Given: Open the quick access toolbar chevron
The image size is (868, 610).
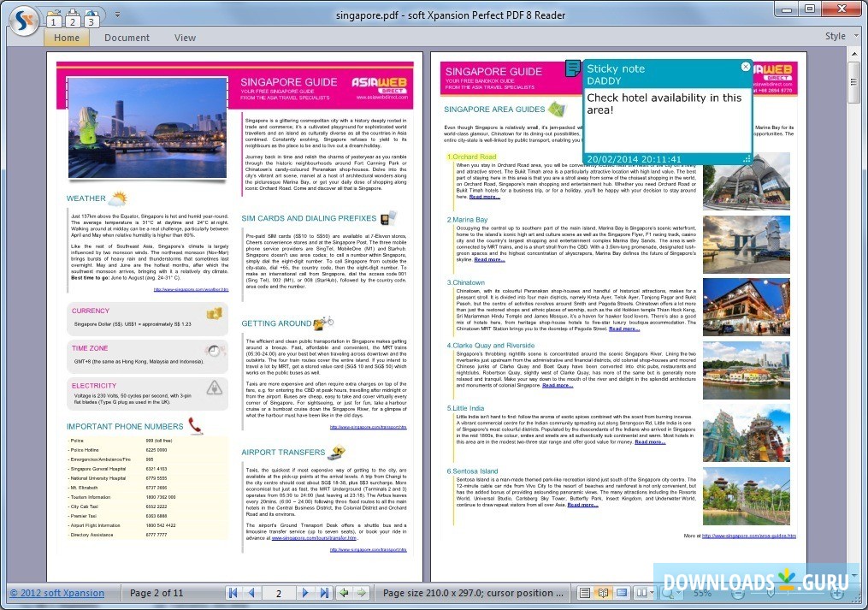Looking at the screenshot, I should 117,14.
